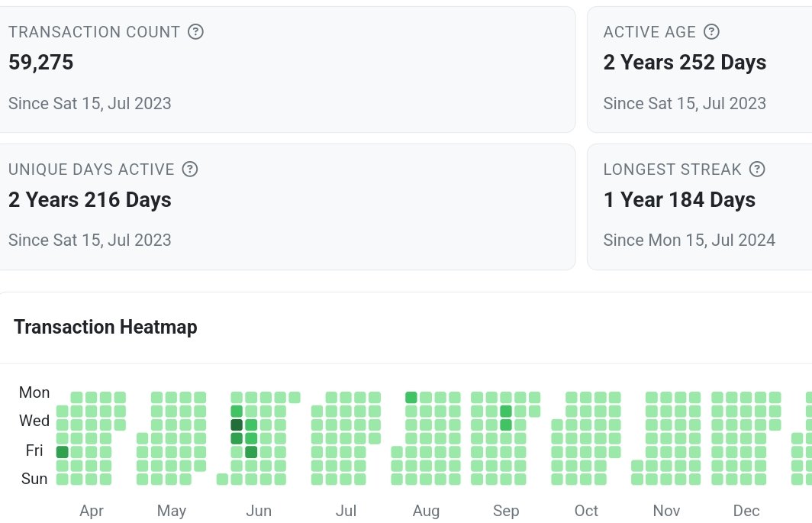Select the ACTIVE AGE label
812x523 pixels.
(650, 32)
